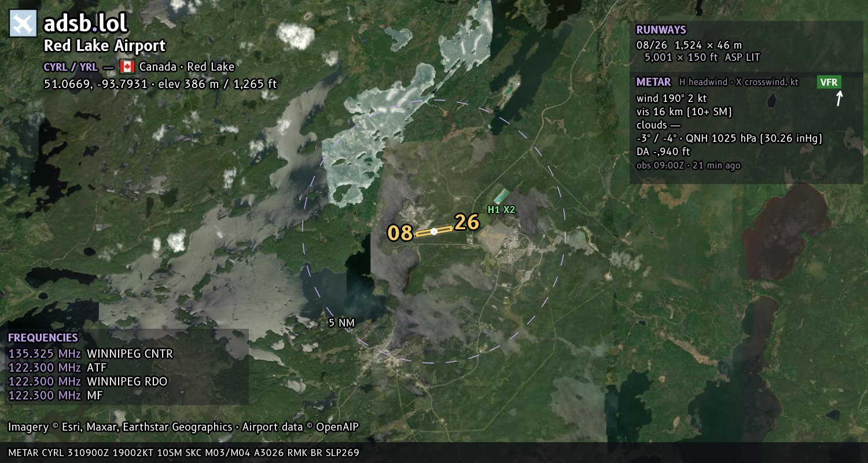Image resolution: width=868 pixels, height=463 pixels.
Task: Select the runway 08 label
Action: coord(400,233)
